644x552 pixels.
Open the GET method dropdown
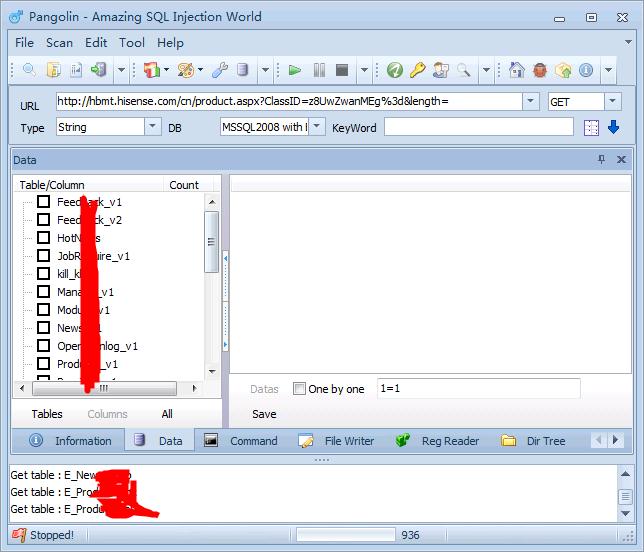pyautogui.click(x=612, y=101)
